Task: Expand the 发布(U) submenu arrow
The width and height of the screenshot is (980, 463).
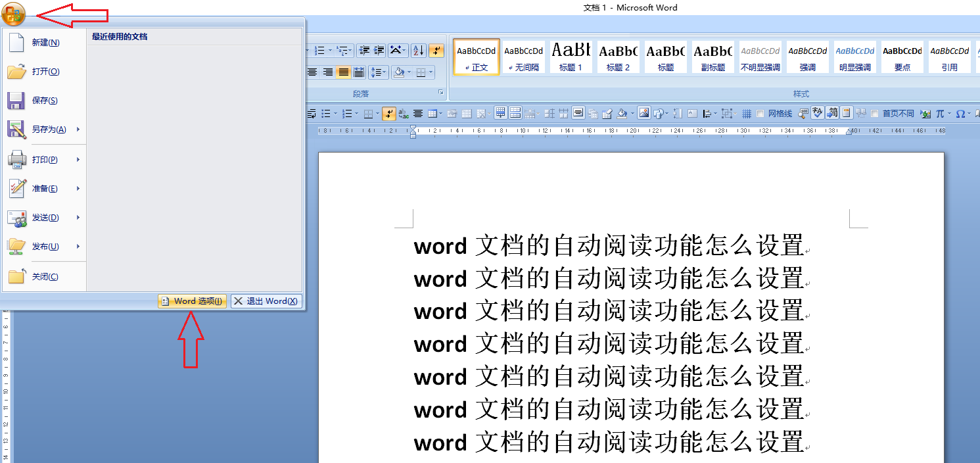Action: 78,246
